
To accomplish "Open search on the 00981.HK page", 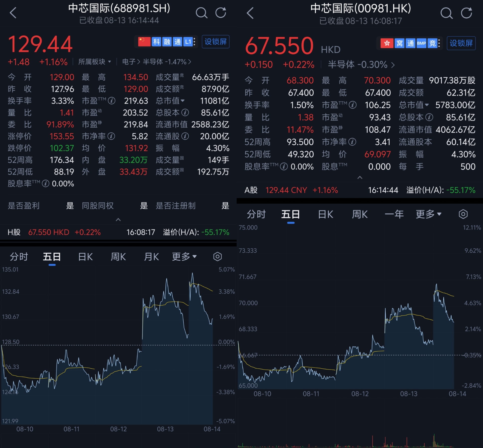I will [x=446, y=13].
